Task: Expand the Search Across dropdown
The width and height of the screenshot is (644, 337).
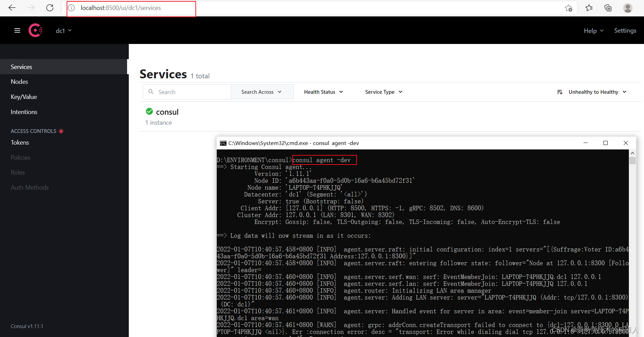Action: pos(262,92)
